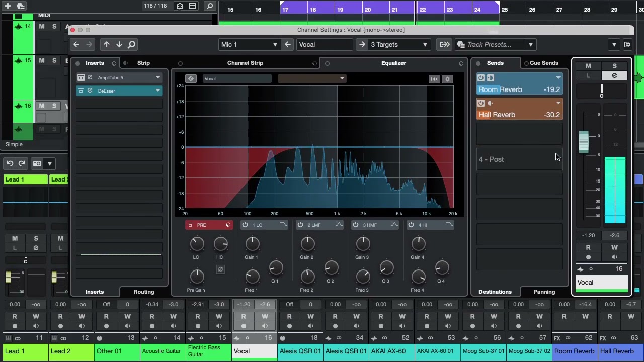Select the Cue Sends tab

pyautogui.click(x=544, y=63)
